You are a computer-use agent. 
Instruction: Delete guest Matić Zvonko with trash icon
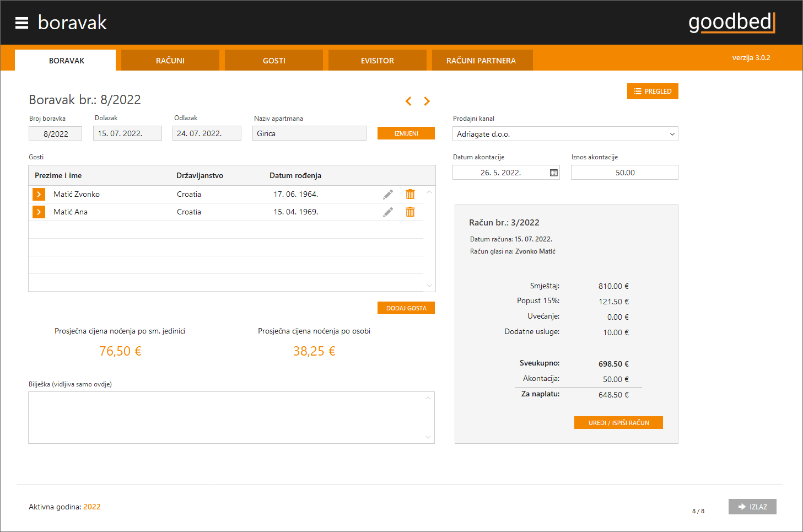click(410, 194)
